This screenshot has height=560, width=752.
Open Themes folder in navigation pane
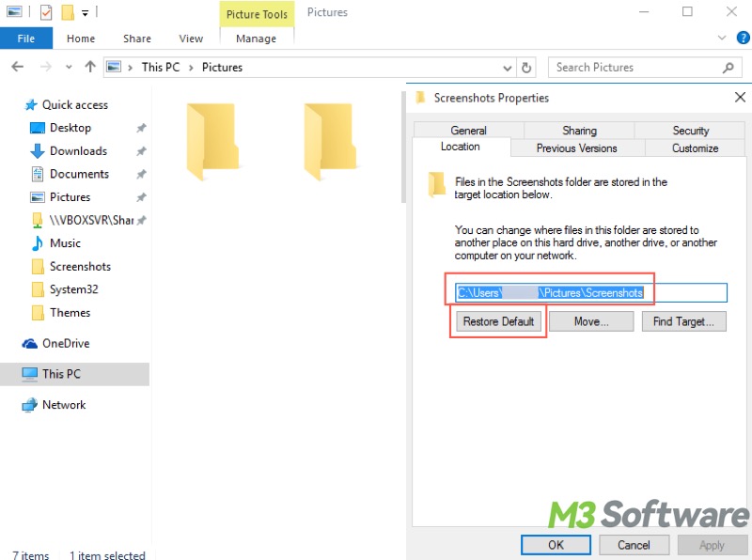pos(70,313)
